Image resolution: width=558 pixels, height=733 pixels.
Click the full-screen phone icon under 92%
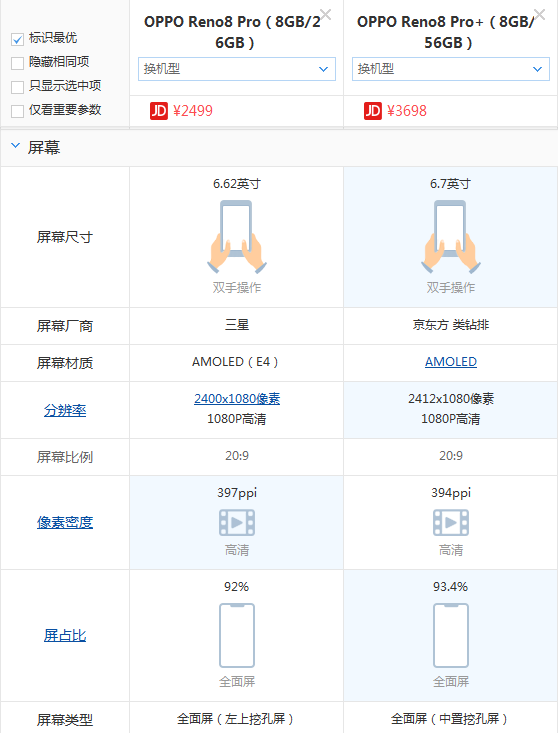[x=237, y=635]
